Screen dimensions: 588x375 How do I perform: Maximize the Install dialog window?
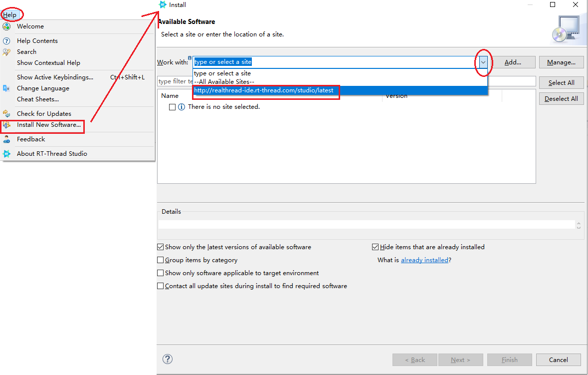[x=553, y=4]
